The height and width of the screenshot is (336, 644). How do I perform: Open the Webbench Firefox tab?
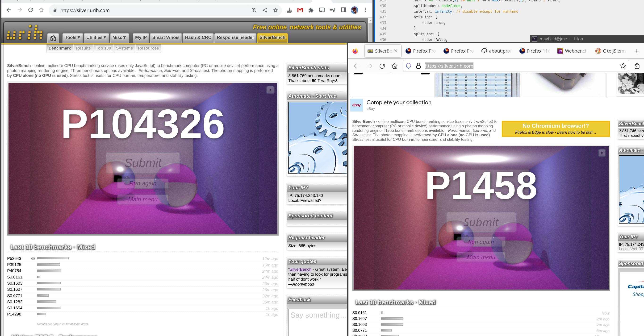pos(573,51)
